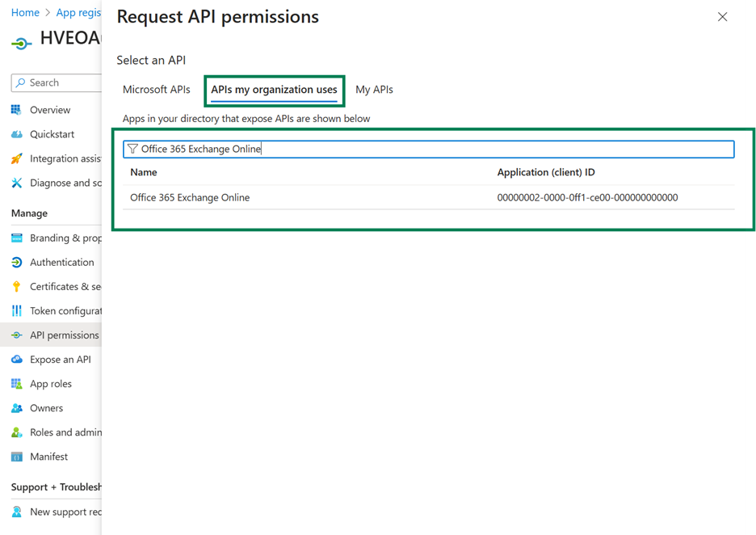
Task: Click the Office 365 Exchange Online filter field
Action: (x=429, y=149)
